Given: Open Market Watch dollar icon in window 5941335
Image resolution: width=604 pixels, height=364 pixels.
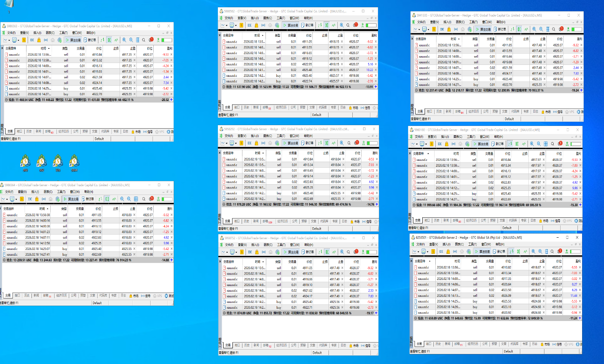Looking at the screenshot, I should (x=434, y=29).
